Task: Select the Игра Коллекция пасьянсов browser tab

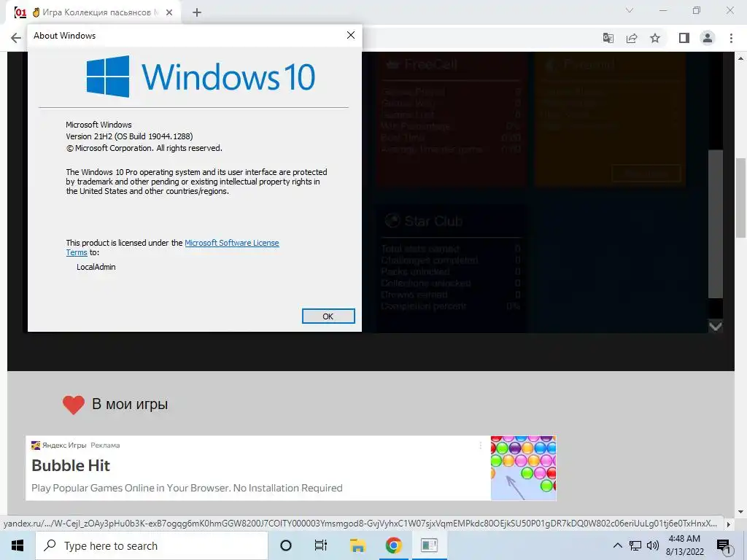Action: (x=94, y=12)
